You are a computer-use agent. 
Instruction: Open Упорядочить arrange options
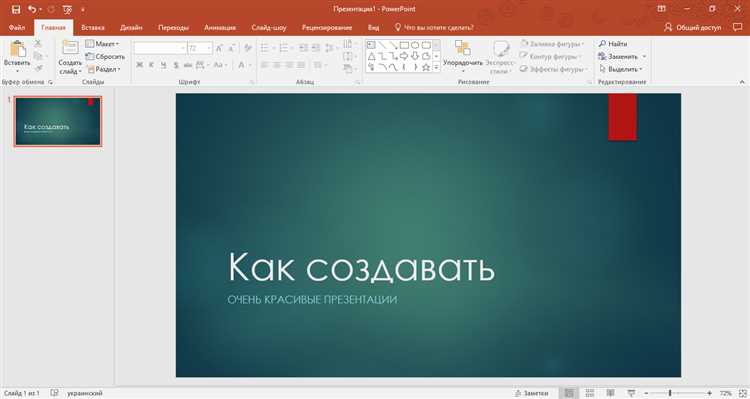click(x=463, y=56)
